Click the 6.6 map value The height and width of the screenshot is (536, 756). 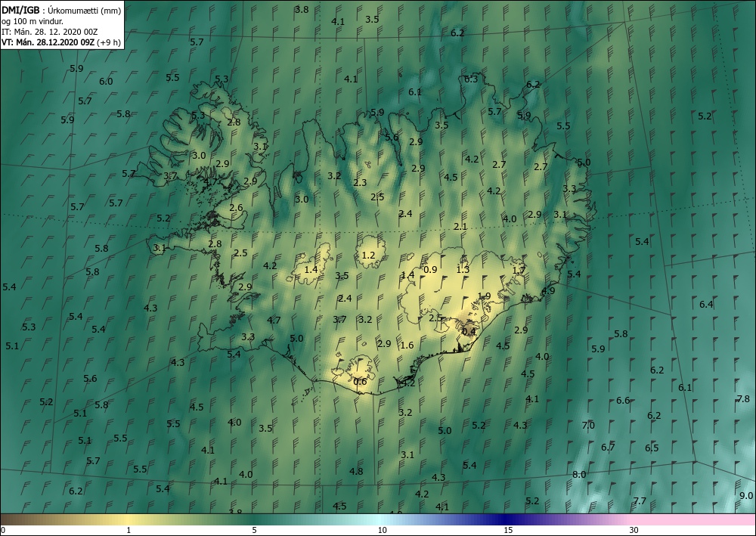pyautogui.click(x=623, y=401)
